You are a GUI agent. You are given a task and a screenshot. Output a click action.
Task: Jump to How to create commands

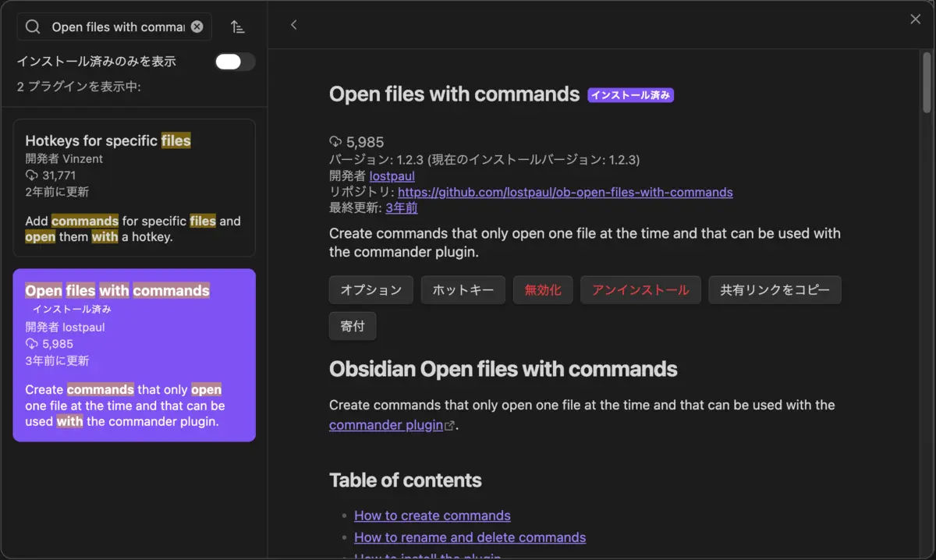432,516
